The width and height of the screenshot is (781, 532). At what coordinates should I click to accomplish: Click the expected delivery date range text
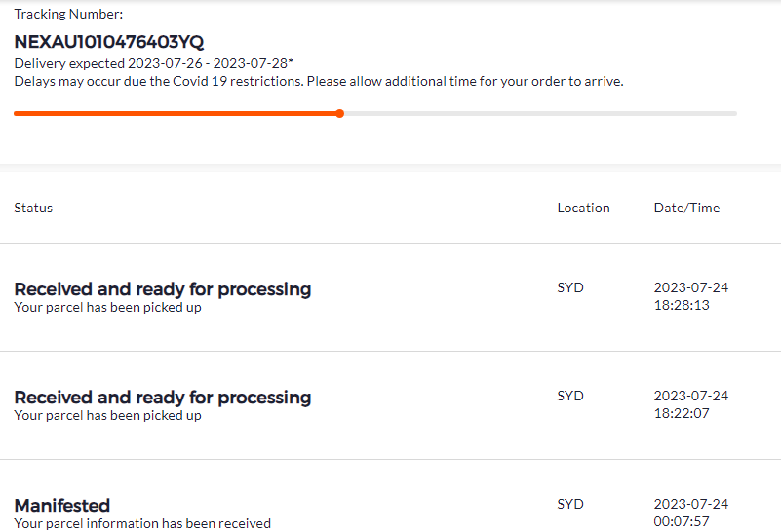coord(154,63)
